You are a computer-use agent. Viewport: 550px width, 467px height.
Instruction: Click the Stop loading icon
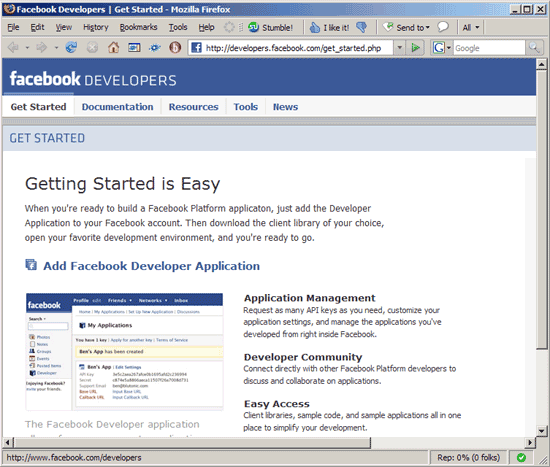pyautogui.click(x=92, y=47)
